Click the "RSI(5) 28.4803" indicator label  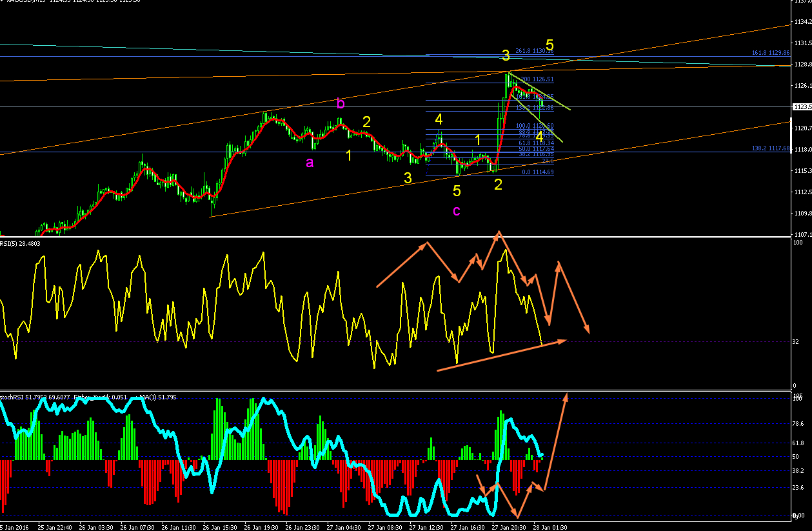tap(21, 243)
